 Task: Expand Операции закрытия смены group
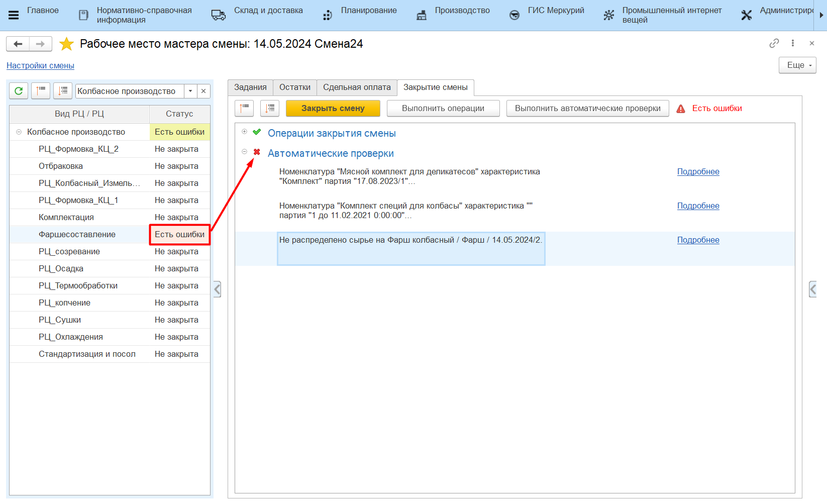click(x=244, y=132)
